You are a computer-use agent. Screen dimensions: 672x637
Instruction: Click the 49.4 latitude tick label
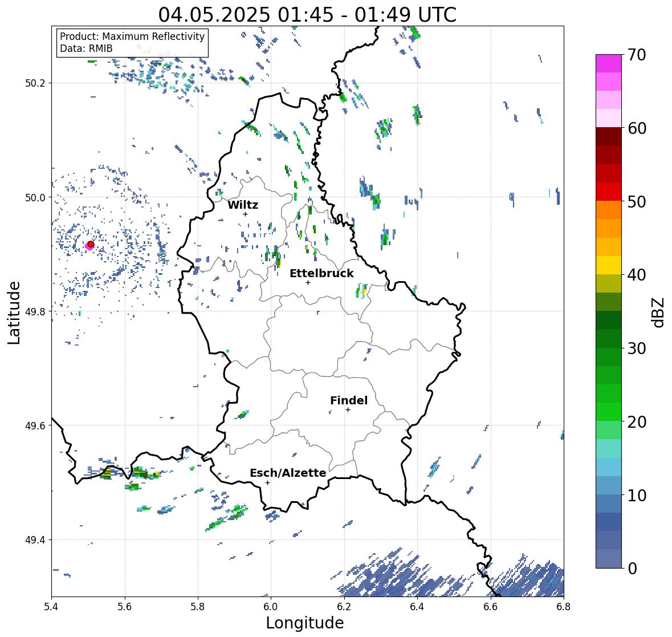[x=35, y=540]
